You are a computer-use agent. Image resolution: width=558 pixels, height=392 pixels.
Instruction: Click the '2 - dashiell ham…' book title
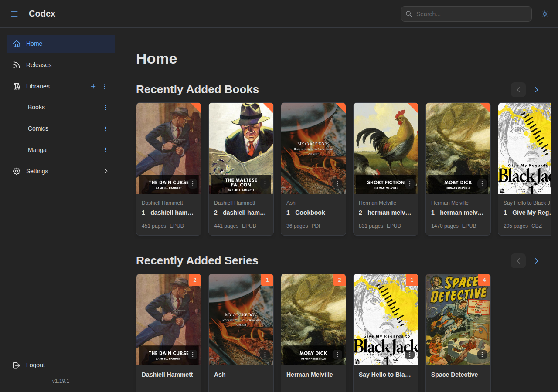point(240,213)
